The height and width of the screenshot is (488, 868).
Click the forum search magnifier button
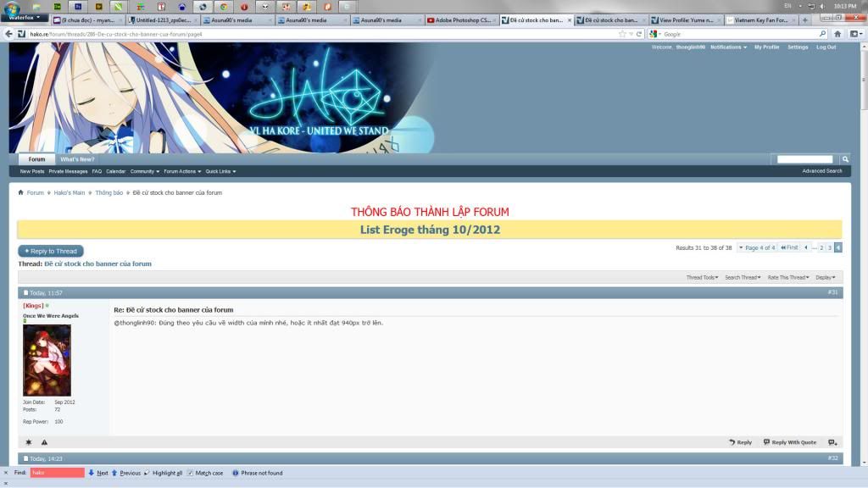tap(845, 159)
